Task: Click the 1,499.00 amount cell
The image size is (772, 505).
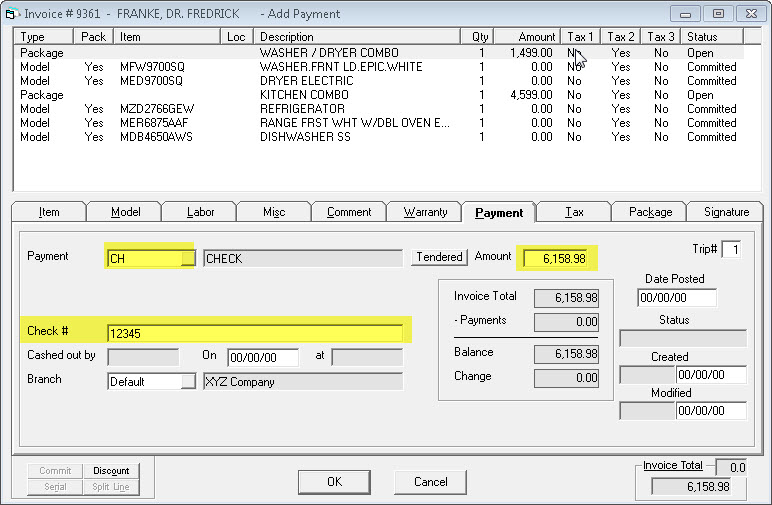Action: coord(531,53)
